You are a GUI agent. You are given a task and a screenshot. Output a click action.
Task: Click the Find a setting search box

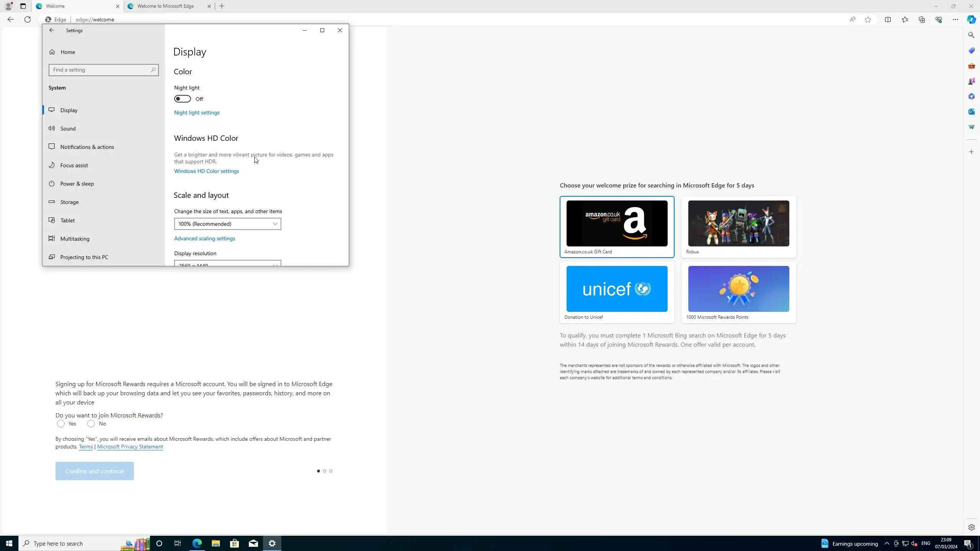pyautogui.click(x=100, y=70)
